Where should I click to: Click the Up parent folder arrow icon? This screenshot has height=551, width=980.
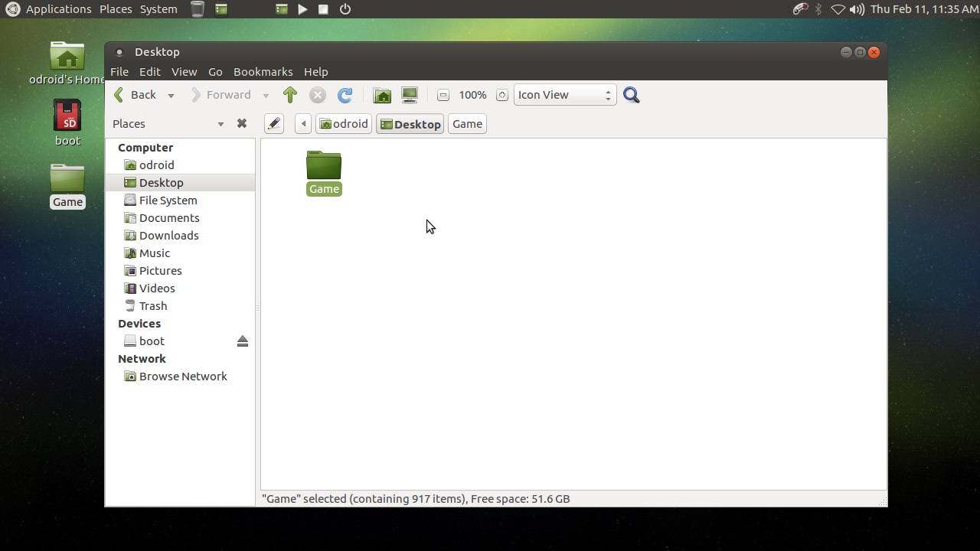point(290,95)
